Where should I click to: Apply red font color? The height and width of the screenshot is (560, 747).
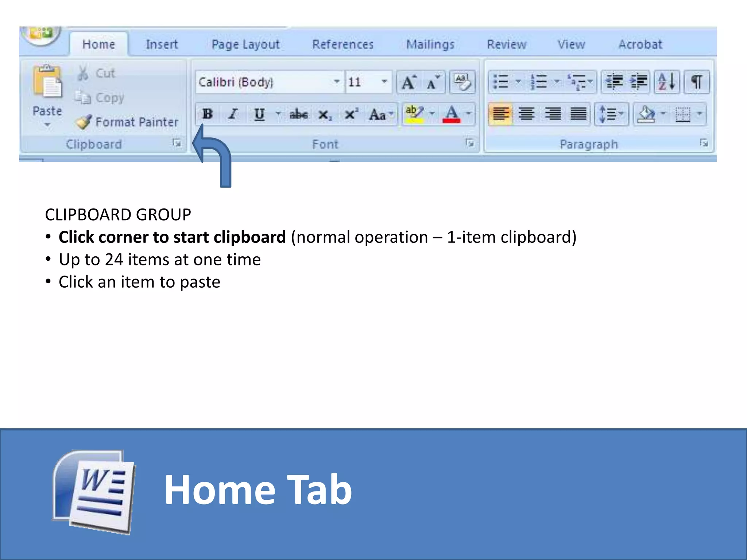(x=452, y=114)
